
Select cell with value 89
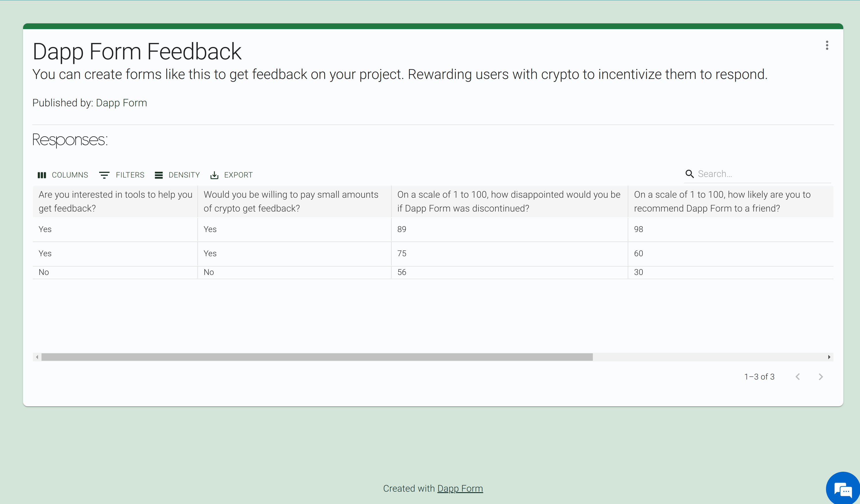coord(510,229)
